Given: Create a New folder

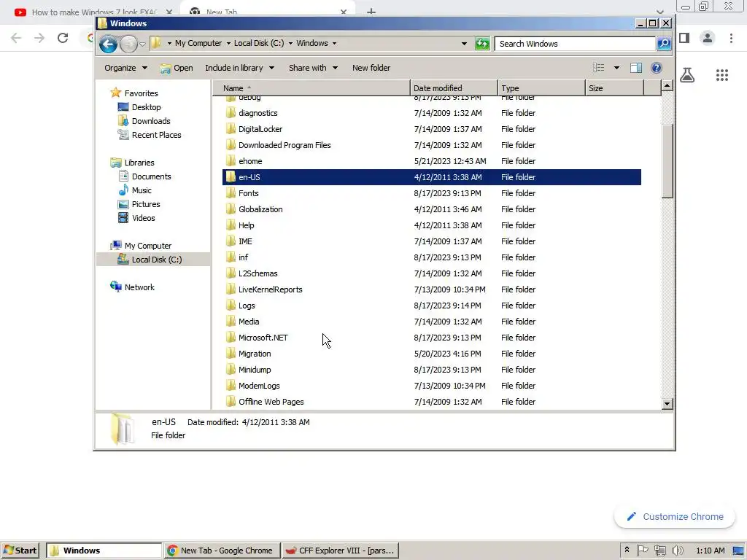Looking at the screenshot, I should coord(371,68).
